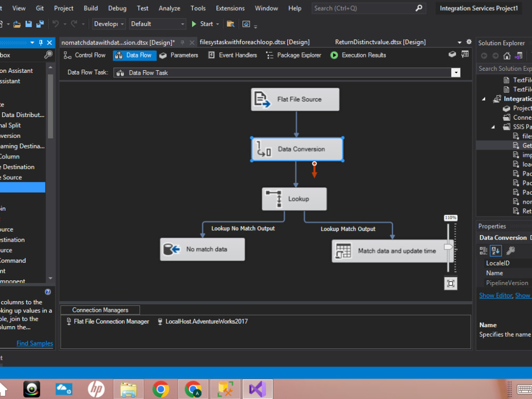
Task: Switch Properties panel to categorized view
Action: pyautogui.click(x=483, y=251)
